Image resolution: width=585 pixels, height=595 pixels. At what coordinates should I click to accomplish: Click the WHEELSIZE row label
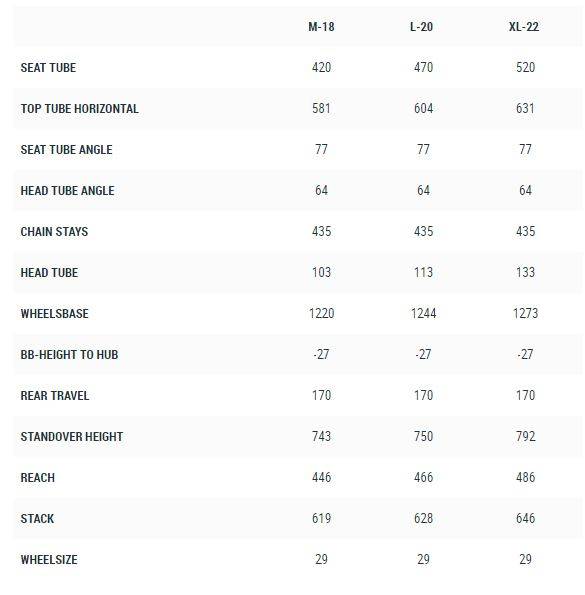click(x=49, y=559)
